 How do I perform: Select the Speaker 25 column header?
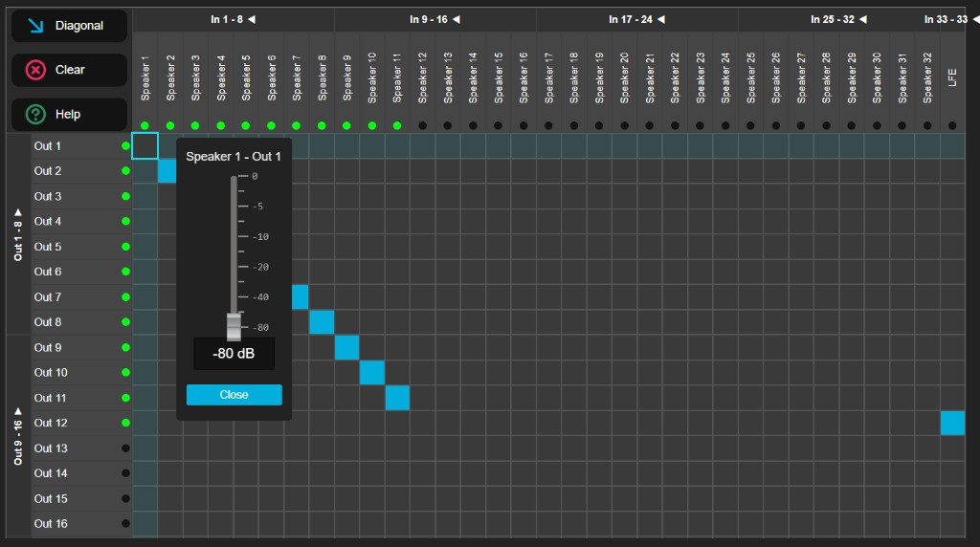[750, 78]
